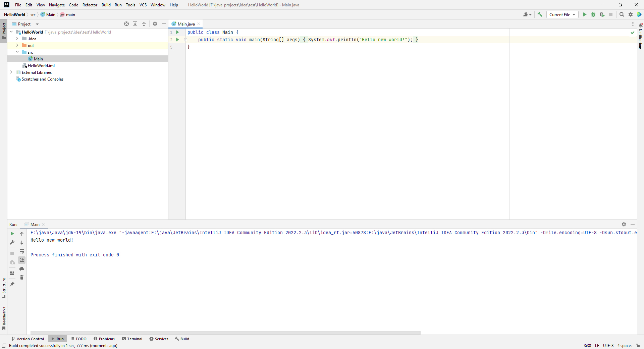Restore layout icon in Run panel

12,273
